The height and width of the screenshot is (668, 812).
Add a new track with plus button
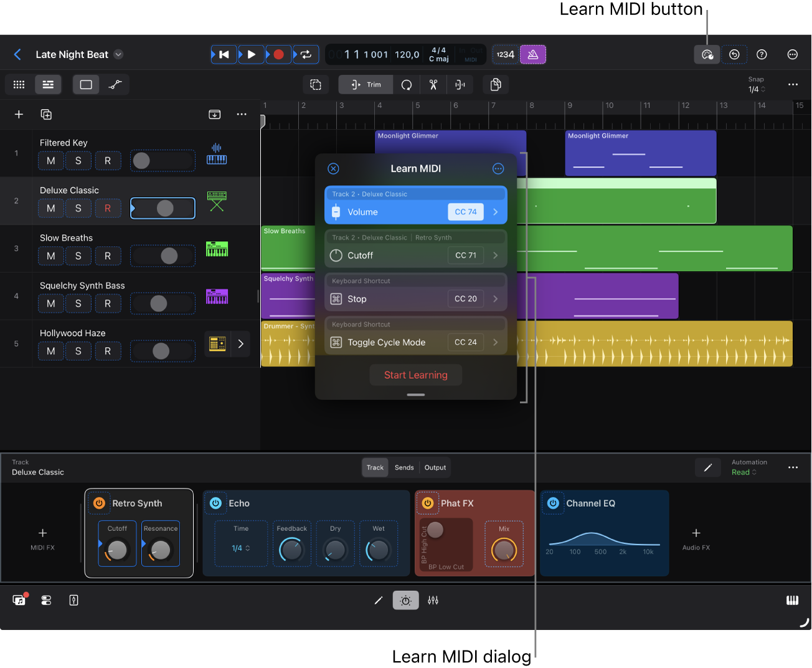point(18,114)
